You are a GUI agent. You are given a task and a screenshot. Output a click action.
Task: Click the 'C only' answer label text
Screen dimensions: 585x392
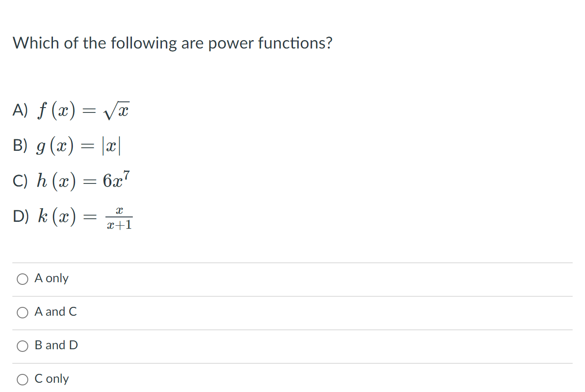click(x=52, y=379)
